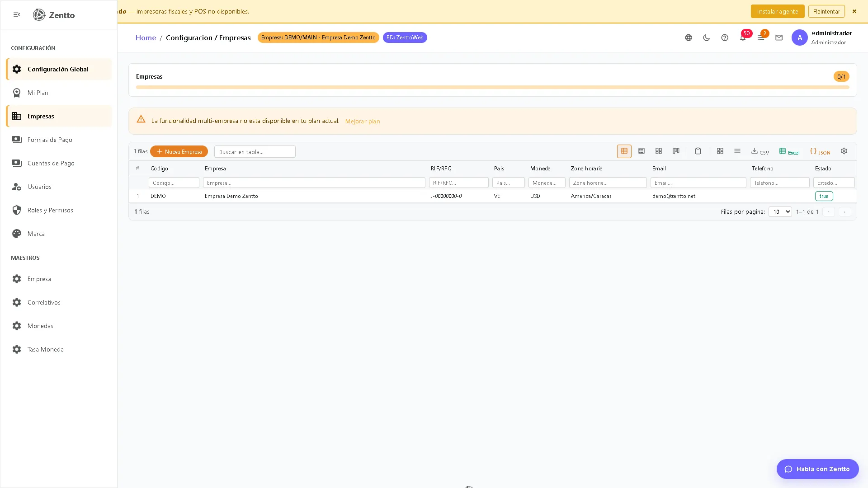Click the true status chip
The height and width of the screenshot is (488, 868).
(824, 196)
